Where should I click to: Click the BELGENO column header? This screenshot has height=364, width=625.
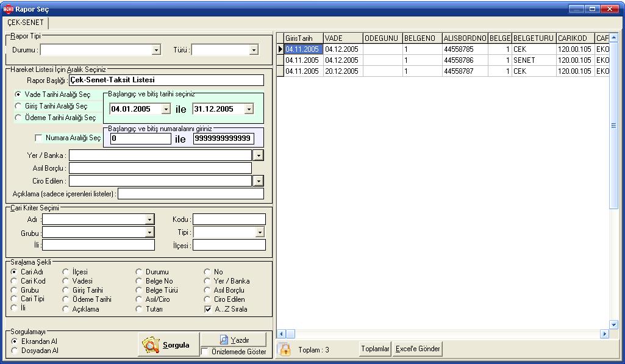(x=422, y=38)
